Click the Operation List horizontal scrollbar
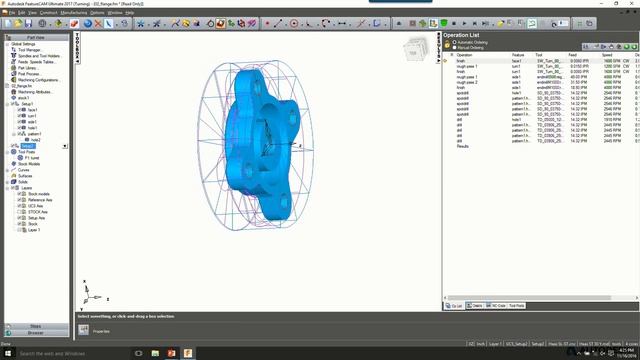This screenshot has height=360, width=640. pyautogui.click(x=529, y=298)
